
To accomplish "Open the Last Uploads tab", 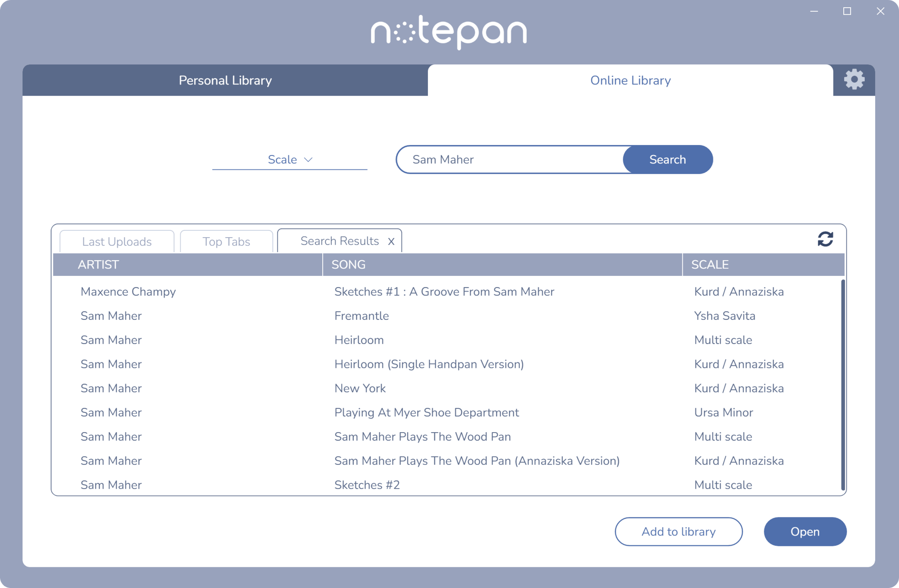I will pos(117,242).
